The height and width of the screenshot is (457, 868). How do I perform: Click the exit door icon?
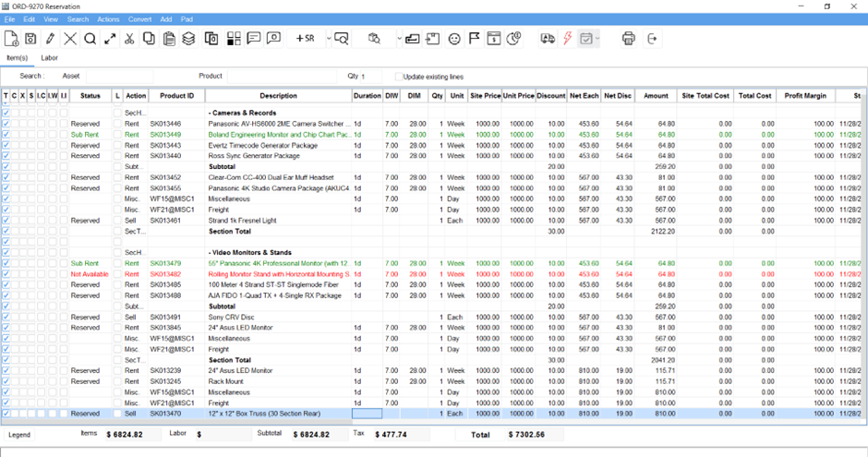(x=653, y=39)
